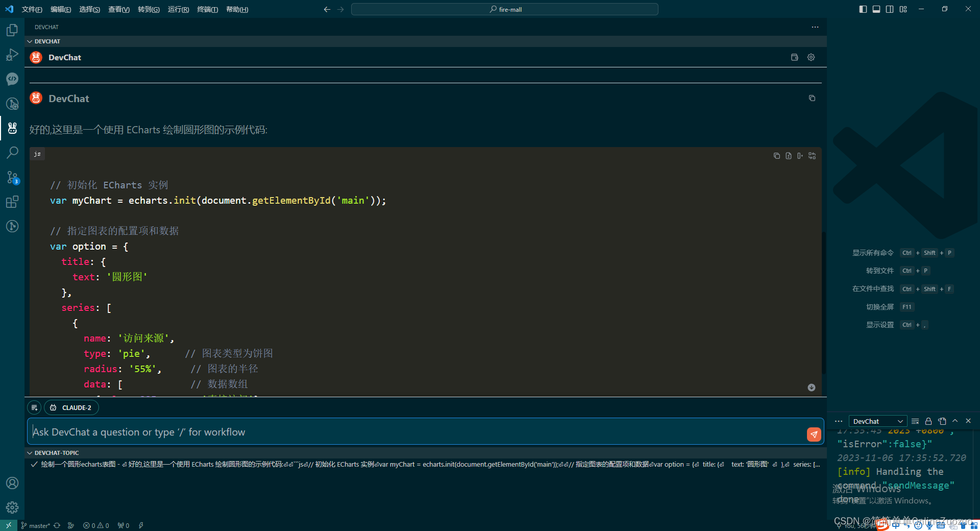The width and height of the screenshot is (980, 531).
Task: Click the ports forwarded 0 indicator
Action: [x=123, y=525]
